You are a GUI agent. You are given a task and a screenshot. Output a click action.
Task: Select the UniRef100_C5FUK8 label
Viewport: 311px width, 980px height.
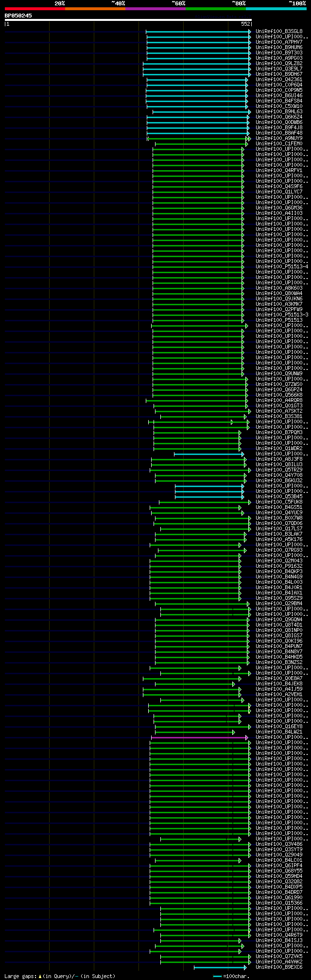click(279, 502)
